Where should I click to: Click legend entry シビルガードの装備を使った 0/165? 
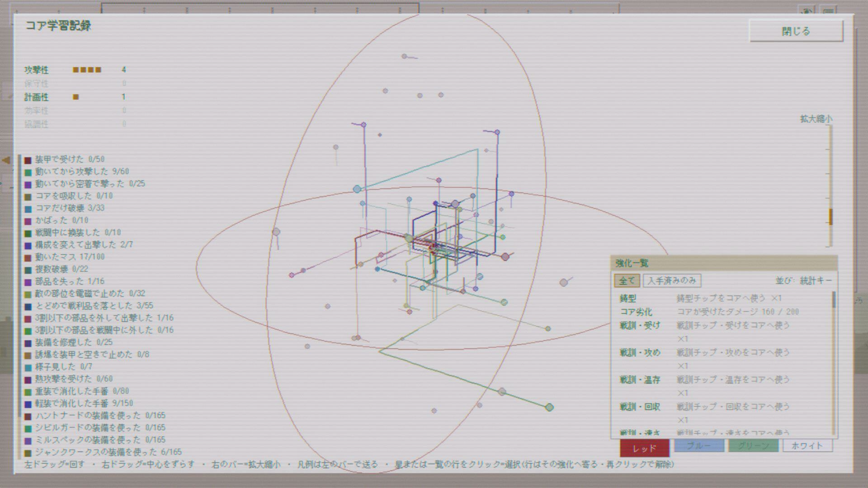95,428
